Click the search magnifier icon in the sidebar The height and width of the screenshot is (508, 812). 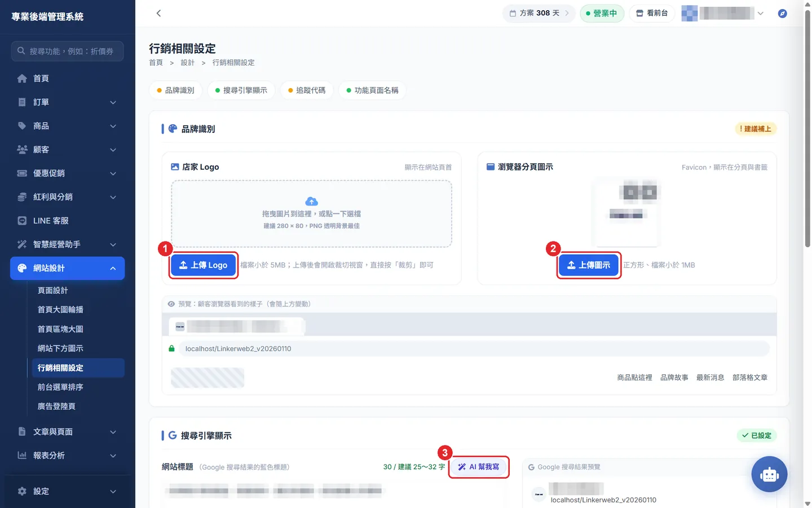click(x=21, y=51)
